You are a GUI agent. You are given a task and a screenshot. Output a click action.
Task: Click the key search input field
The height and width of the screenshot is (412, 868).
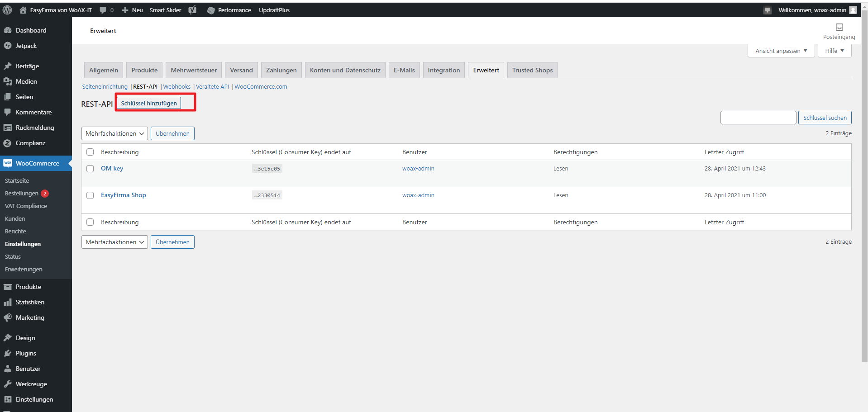[x=758, y=118]
